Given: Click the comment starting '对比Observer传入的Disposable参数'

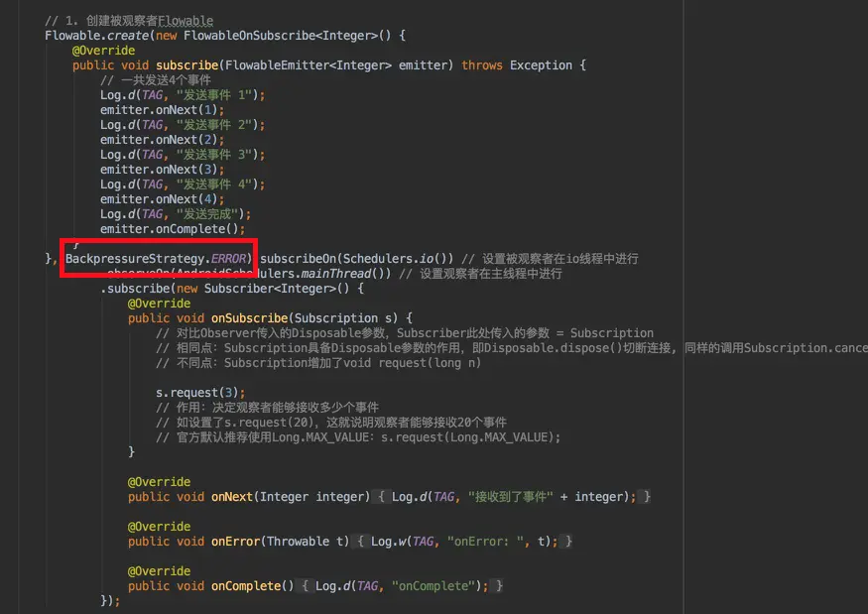Looking at the screenshot, I should [x=405, y=333].
